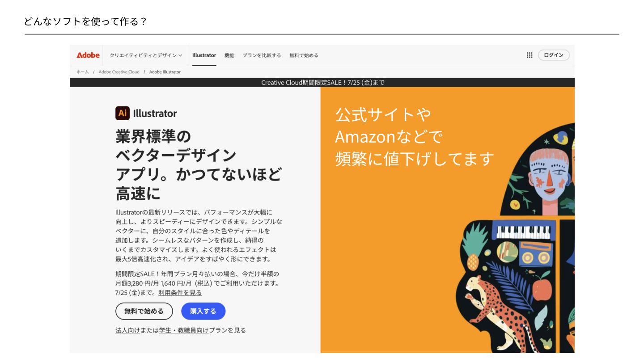Click the Ai Illustrator app icon
The height and width of the screenshot is (362, 644).
tap(123, 113)
